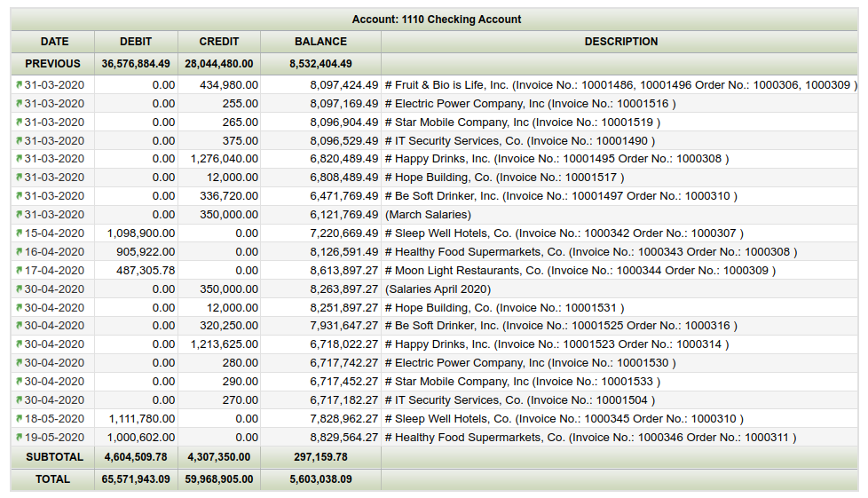Open entry icon next to 19-05-2020 date
Viewport: 868px width, 498px height.
pos(19,438)
